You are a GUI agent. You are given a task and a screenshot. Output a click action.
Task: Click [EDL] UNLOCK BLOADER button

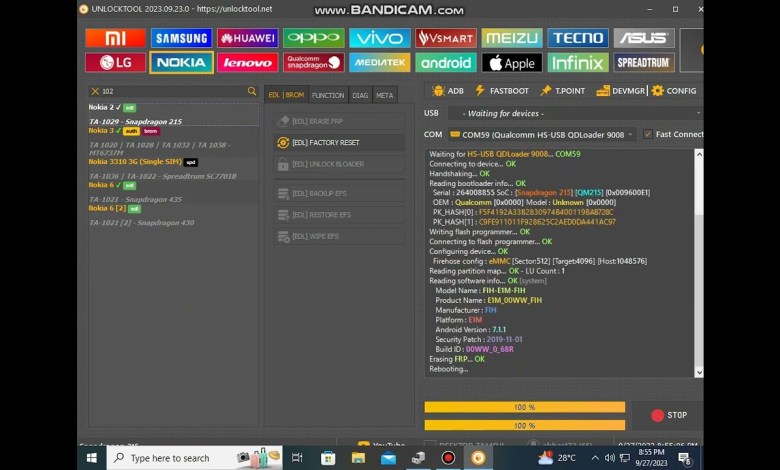pyautogui.click(x=339, y=164)
